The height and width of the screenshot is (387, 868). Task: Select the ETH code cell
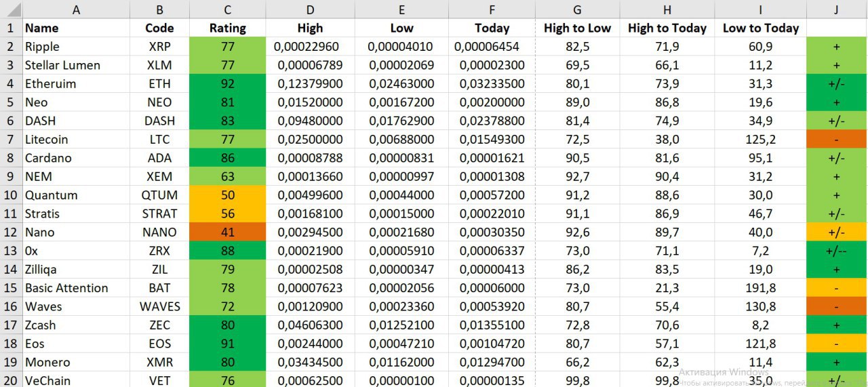159,84
